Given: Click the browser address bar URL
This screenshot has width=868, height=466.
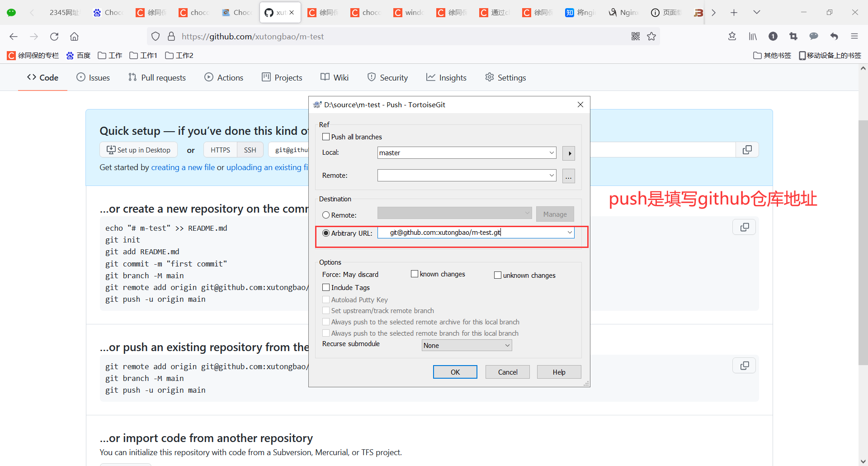Looking at the screenshot, I should coord(253,37).
